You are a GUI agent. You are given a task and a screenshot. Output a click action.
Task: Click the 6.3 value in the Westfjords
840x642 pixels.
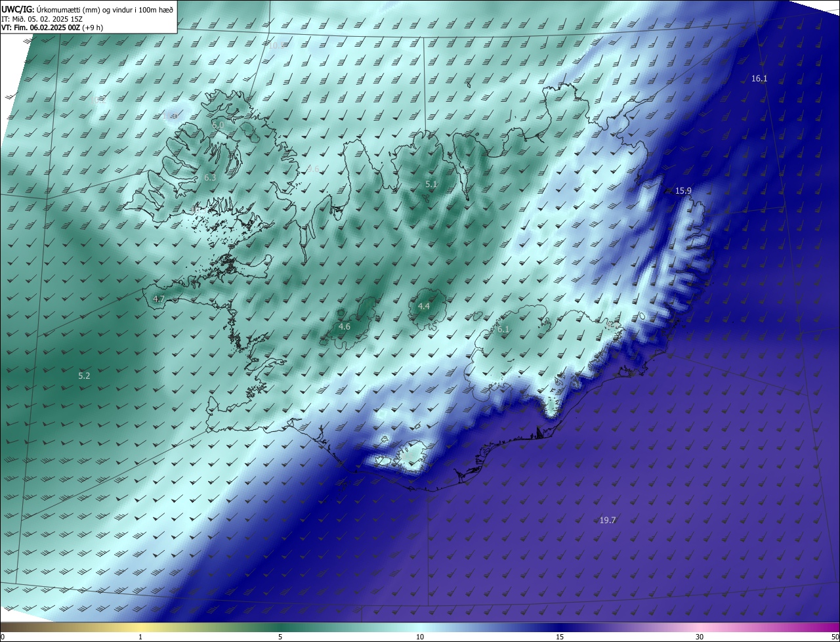pyautogui.click(x=210, y=178)
